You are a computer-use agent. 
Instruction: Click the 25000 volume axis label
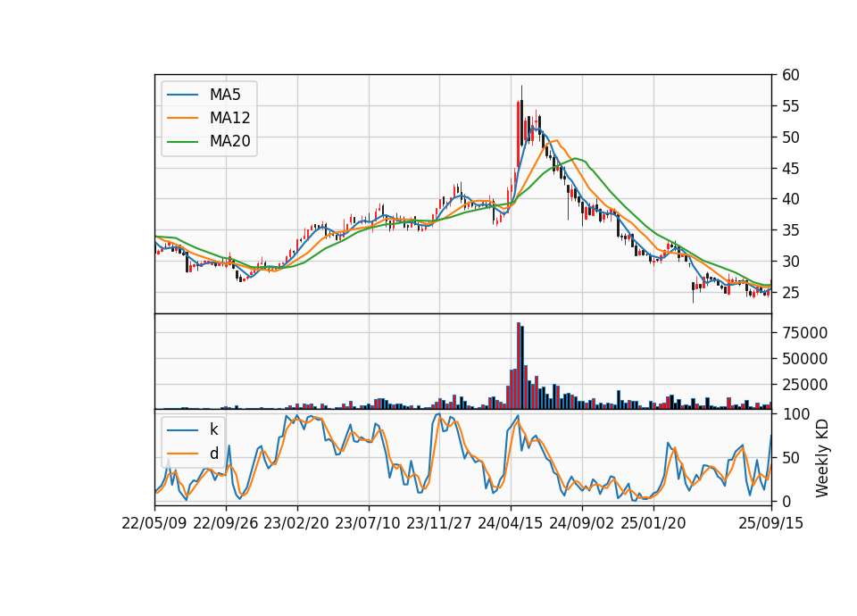click(x=804, y=386)
